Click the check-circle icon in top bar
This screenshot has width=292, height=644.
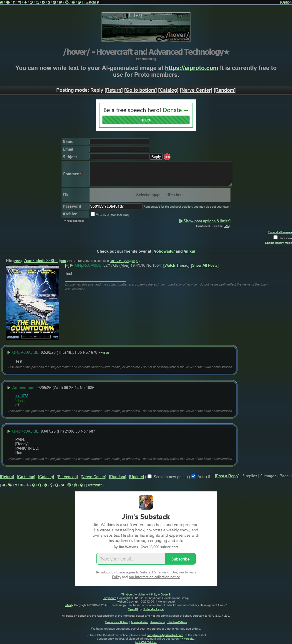coord(79,2)
